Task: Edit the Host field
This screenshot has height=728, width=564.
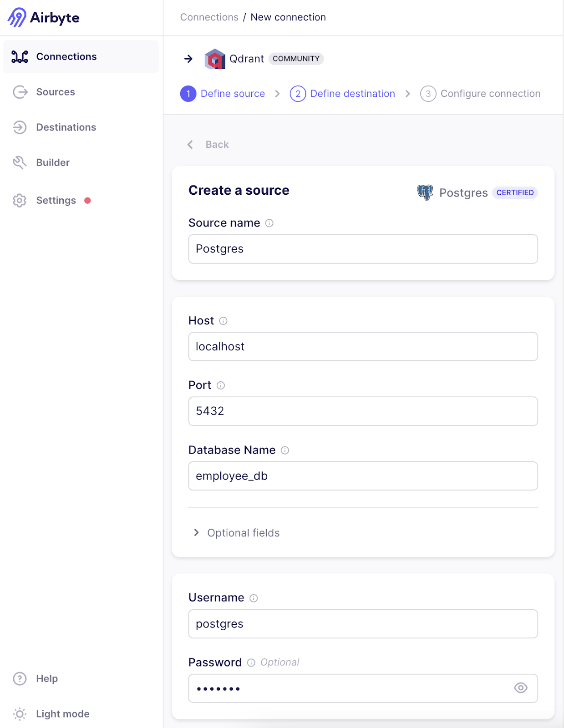Action: 363,347
